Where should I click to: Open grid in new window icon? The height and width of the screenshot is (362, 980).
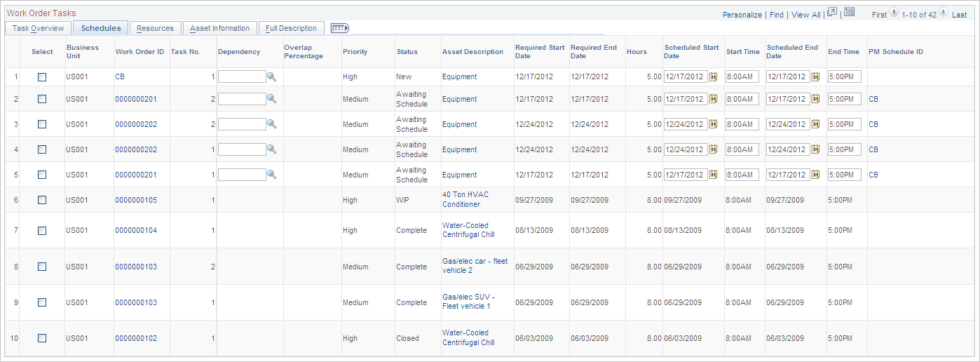pyautogui.click(x=832, y=13)
